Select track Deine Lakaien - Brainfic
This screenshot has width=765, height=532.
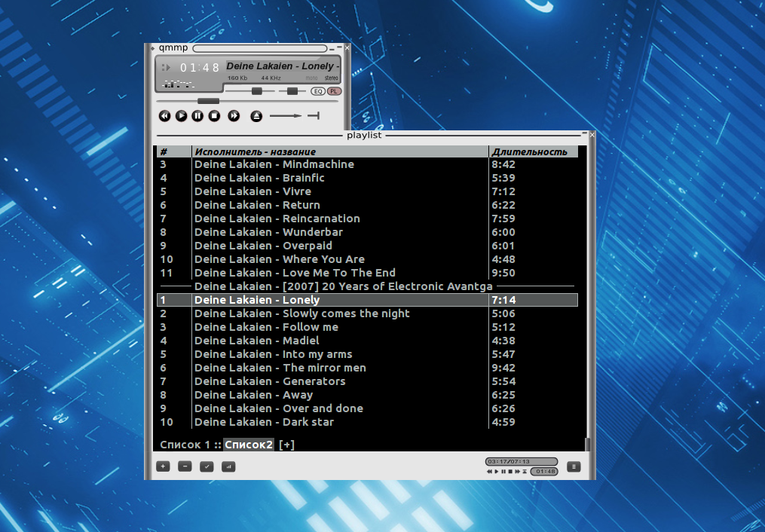click(x=367, y=178)
